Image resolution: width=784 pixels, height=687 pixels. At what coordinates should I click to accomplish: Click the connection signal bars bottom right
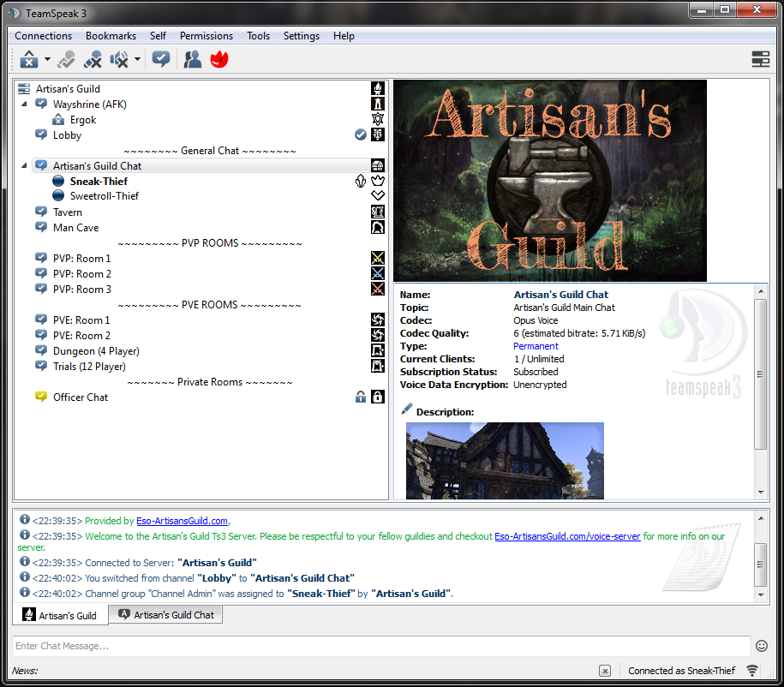[751, 671]
